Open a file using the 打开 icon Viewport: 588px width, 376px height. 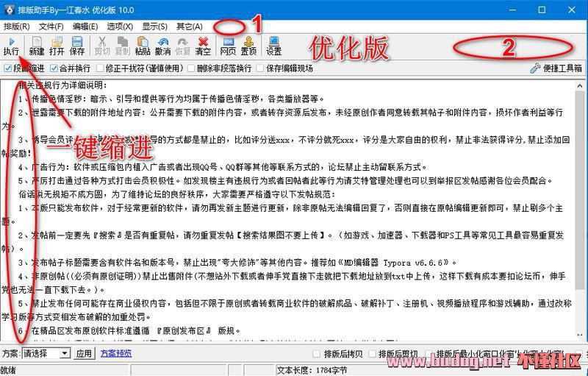coord(57,46)
